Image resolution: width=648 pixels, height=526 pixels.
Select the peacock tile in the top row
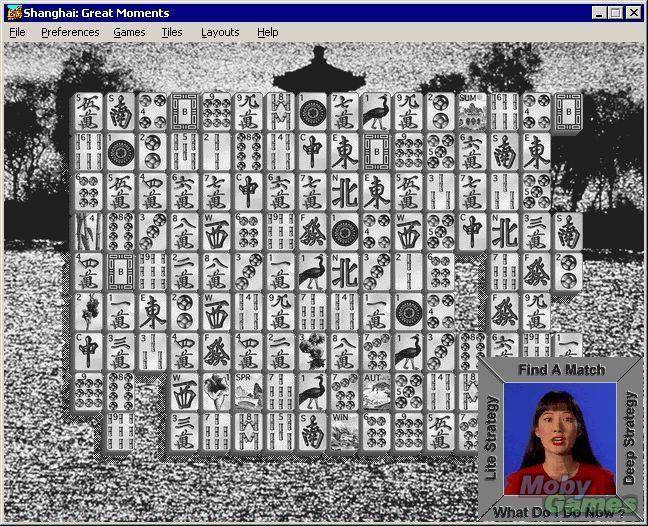pyautogui.click(x=376, y=112)
